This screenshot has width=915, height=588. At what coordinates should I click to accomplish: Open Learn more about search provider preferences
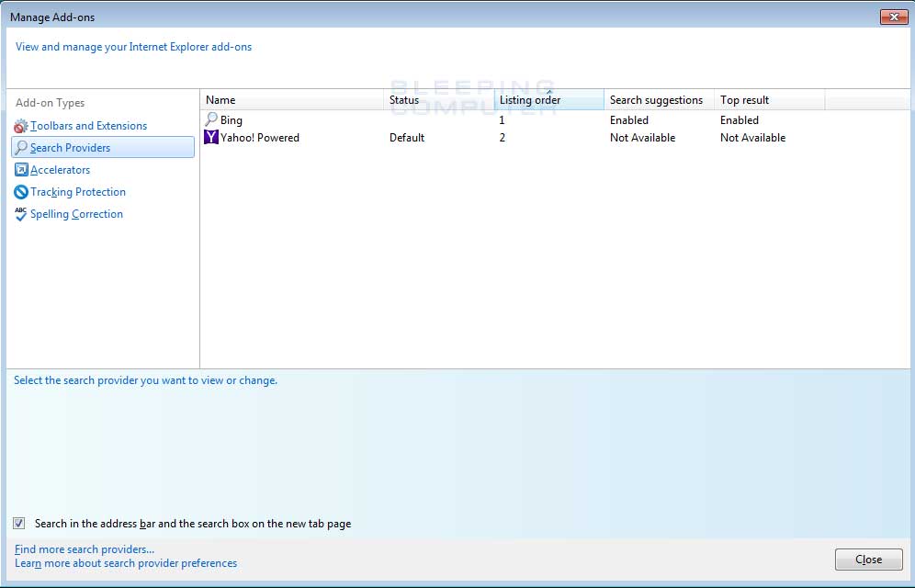coord(126,563)
